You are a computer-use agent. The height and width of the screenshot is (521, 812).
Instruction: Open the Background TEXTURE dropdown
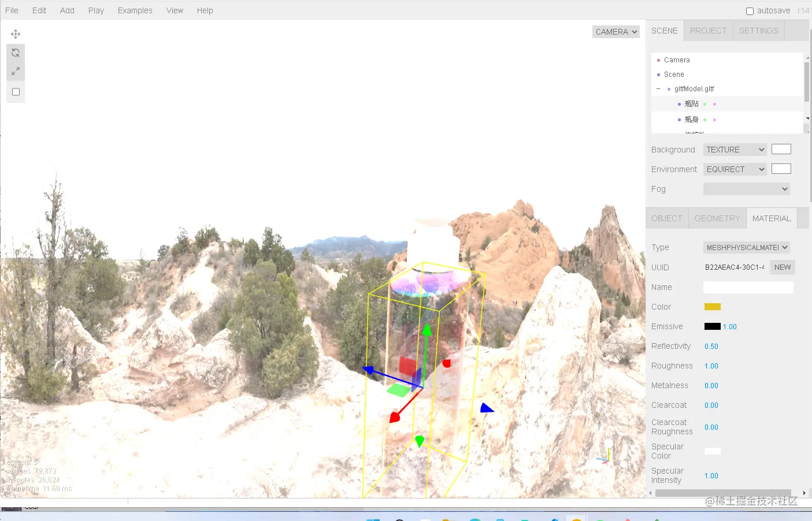[735, 150]
